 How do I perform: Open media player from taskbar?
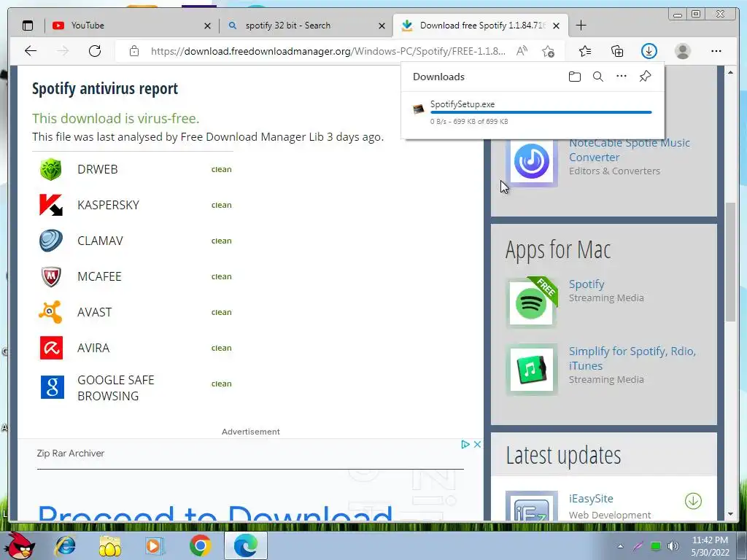tap(155, 545)
